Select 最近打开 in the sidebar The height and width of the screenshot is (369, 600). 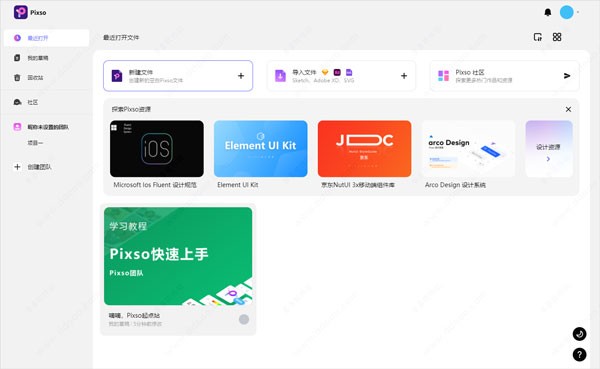point(46,38)
